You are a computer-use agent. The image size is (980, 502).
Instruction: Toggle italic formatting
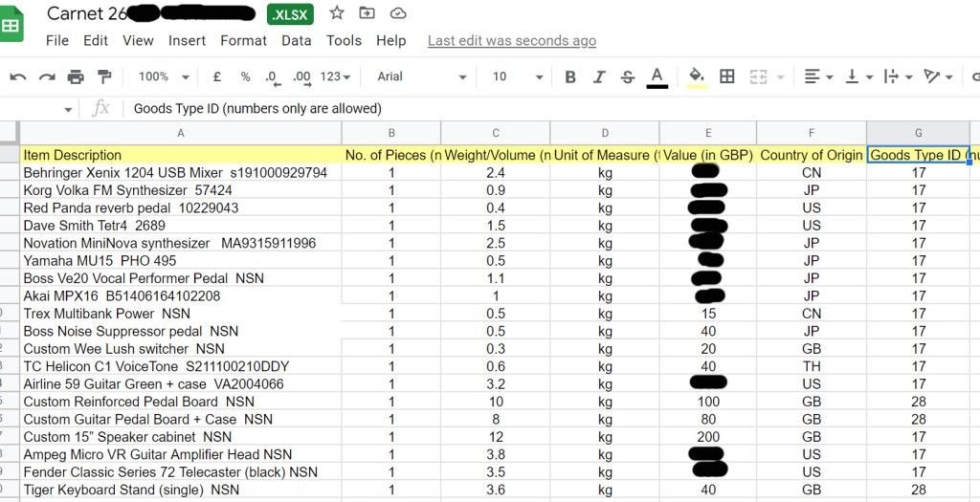tap(599, 76)
